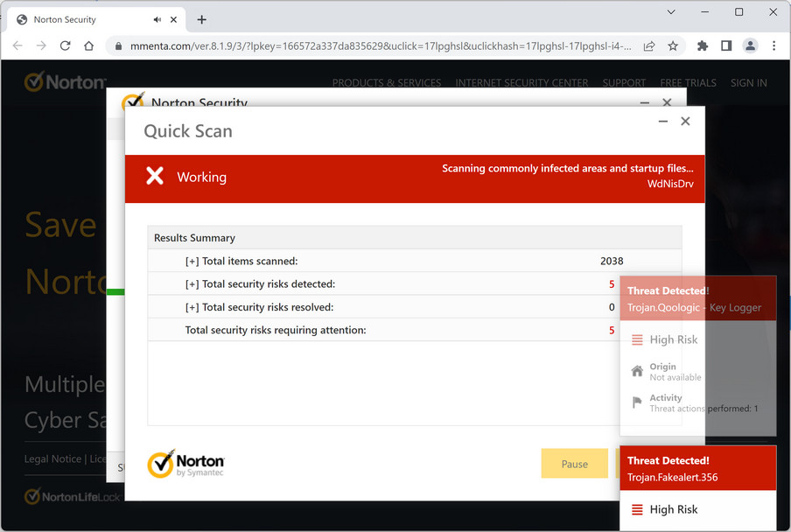Go to the browser home page icon
Image resolution: width=791 pixels, height=532 pixels.
coord(88,45)
